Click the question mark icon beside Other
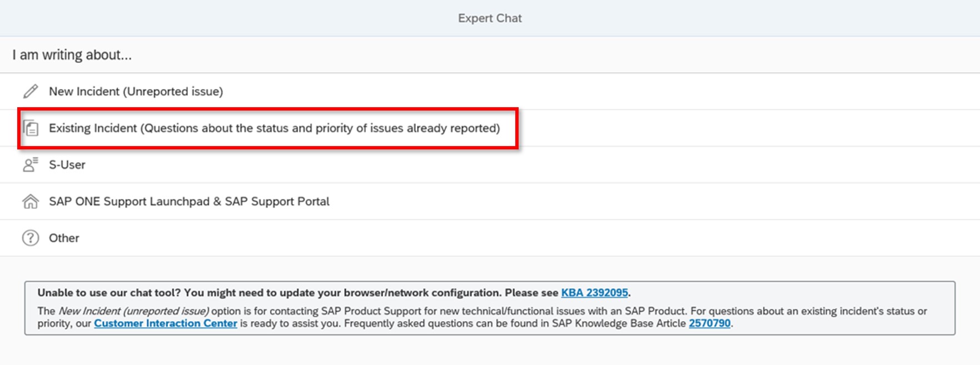The height and width of the screenshot is (365, 980). (31, 238)
